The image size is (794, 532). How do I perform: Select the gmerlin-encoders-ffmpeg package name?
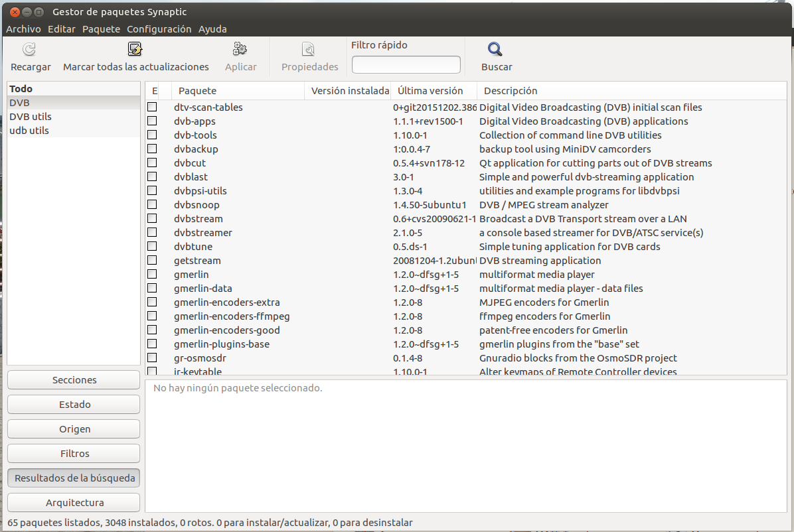(x=232, y=316)
